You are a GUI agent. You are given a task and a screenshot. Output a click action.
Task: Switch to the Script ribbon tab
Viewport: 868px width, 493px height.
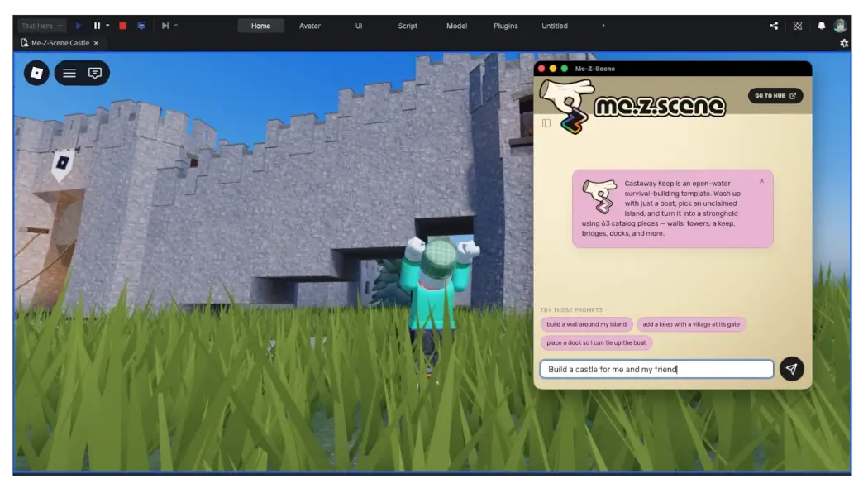click(408, 26)
